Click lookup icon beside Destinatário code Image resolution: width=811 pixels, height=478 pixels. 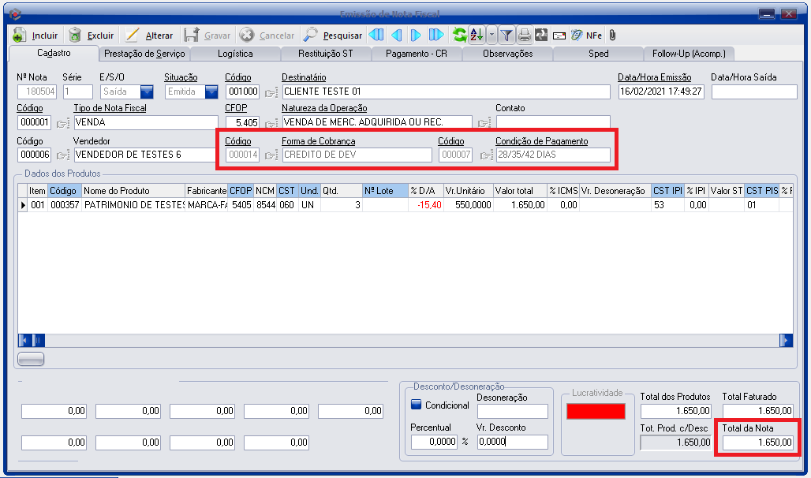pos(270,93)
